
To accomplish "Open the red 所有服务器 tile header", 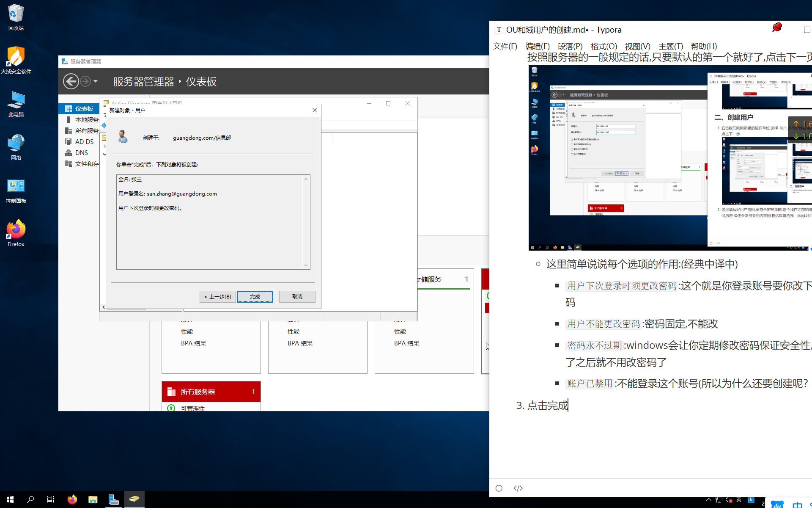I will (x=211, y=392).
